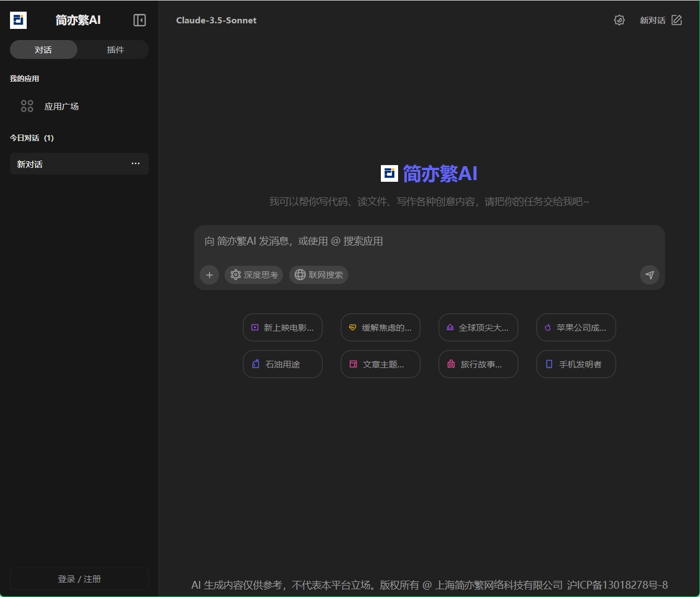Screen dimensions: 700x597
Task: Click the 我的应用 section heading
Action: point(24,78)
